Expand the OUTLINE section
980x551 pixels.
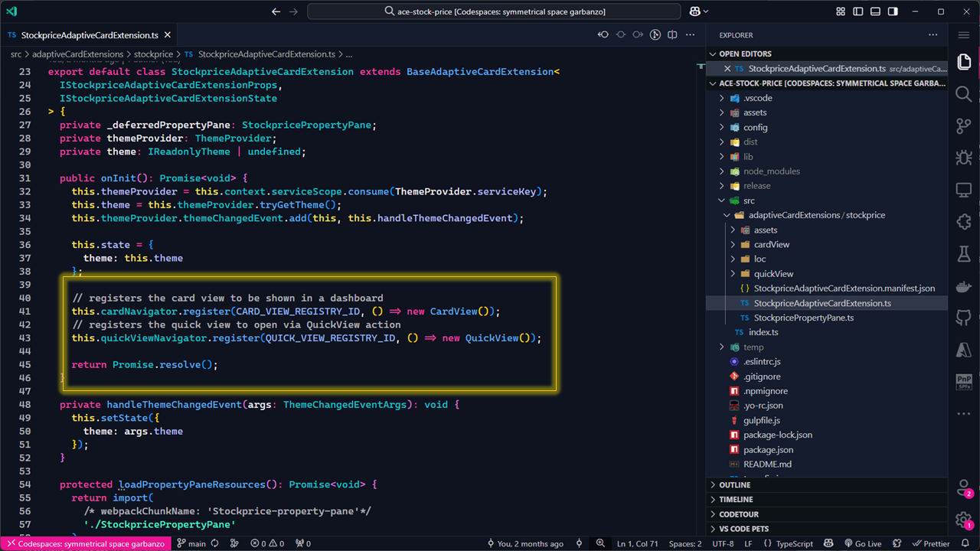click(x=735, y=485)
